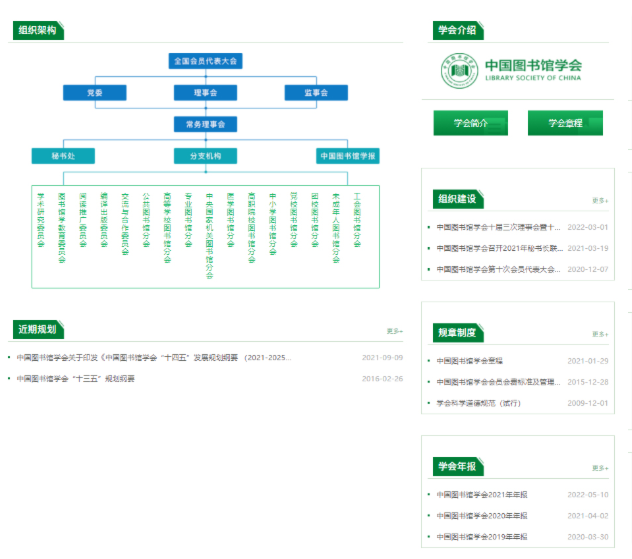Open the 医学图书馆分会 vertical link
The image size is (632, 559).
(x=231, y=220)
